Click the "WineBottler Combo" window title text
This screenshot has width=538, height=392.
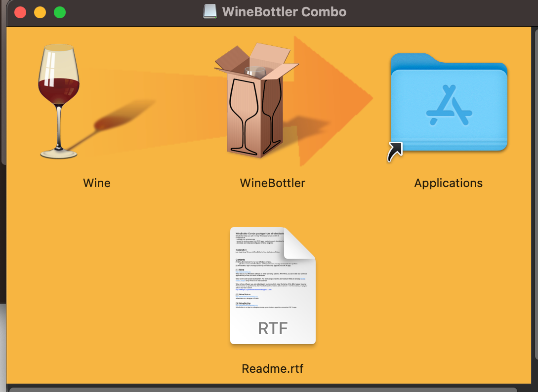pos(284,12)
